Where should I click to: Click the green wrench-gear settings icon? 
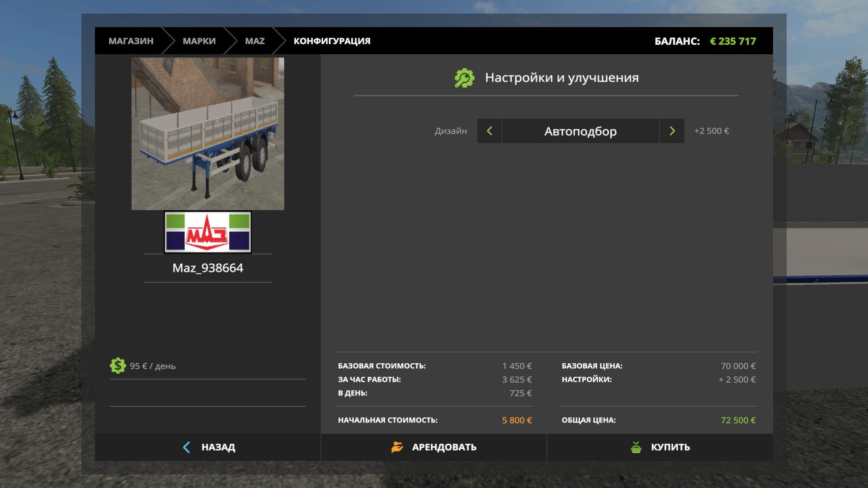464,78
